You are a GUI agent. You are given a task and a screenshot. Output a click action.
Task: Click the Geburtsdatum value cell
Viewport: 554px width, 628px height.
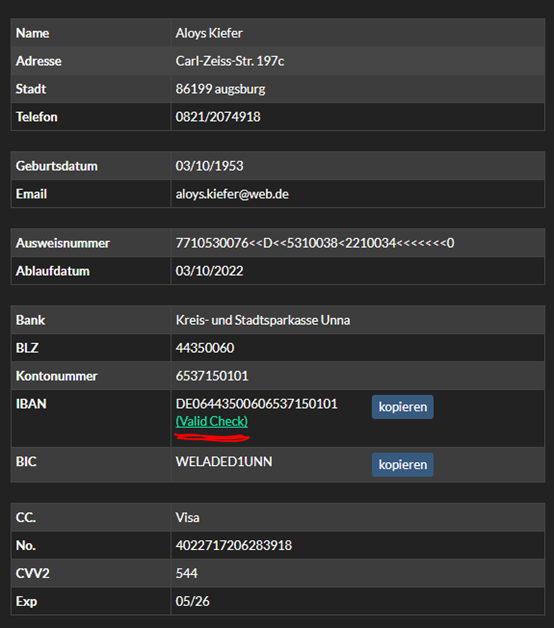click(358, 166)
